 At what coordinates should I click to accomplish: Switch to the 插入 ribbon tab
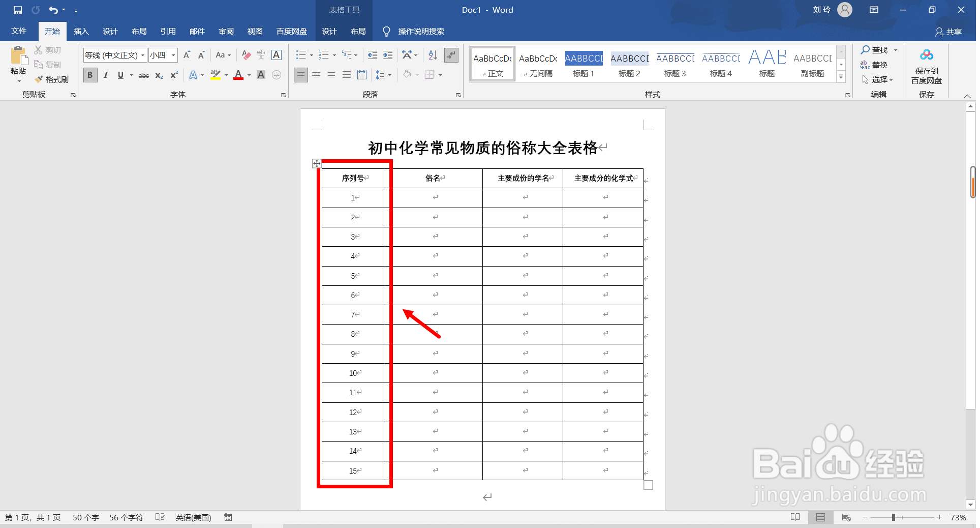(81, 31)
